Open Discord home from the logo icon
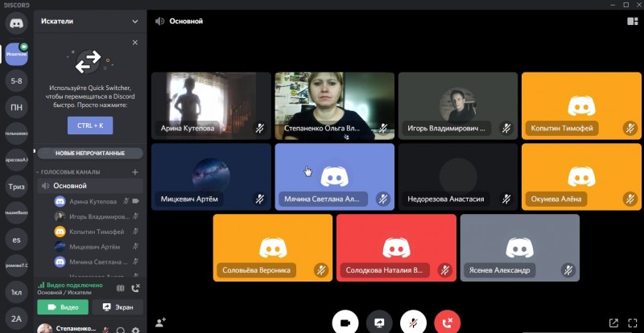 16,23
